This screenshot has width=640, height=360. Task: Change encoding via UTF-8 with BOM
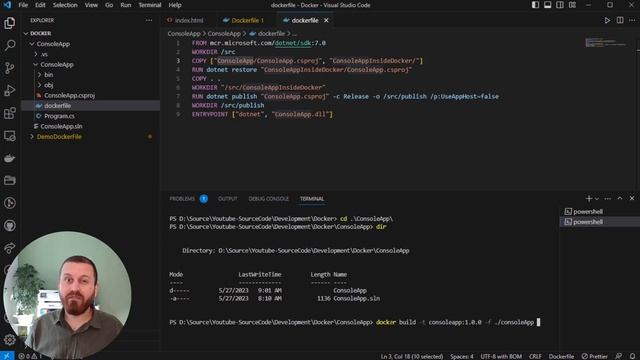tap(501, 356)
